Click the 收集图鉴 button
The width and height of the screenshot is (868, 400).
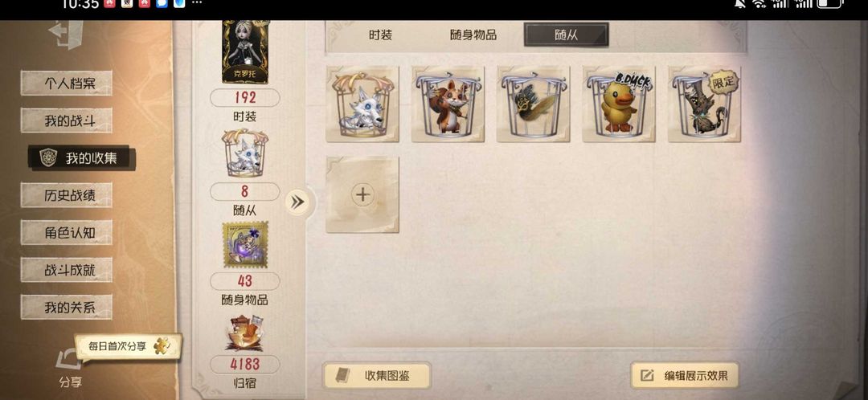(x=376, y=376)
